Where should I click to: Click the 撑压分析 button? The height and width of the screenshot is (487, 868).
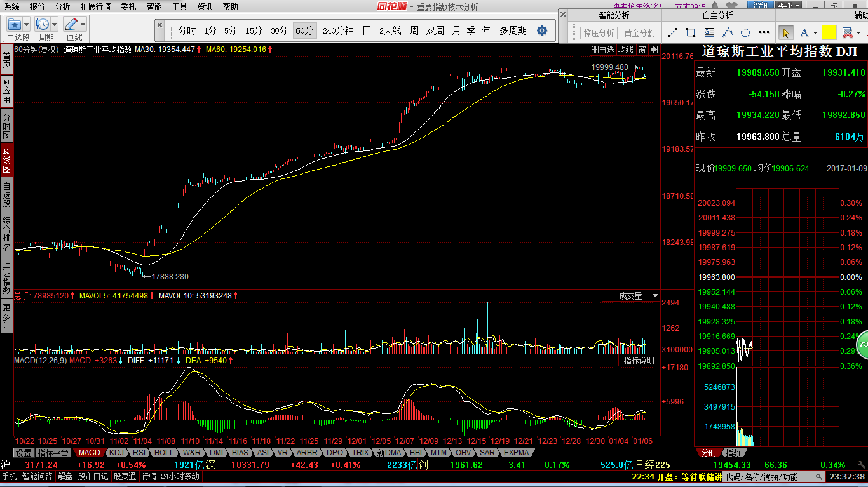599,33
